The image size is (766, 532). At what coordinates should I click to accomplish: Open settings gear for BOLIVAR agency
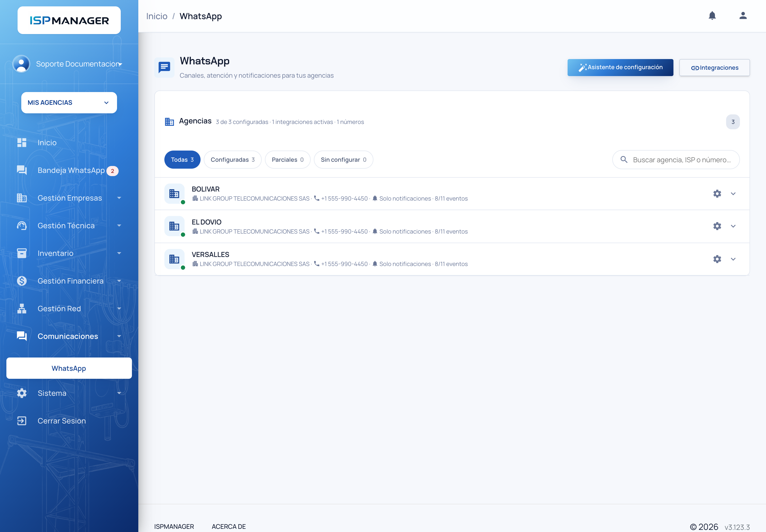(x=717, y=194)
